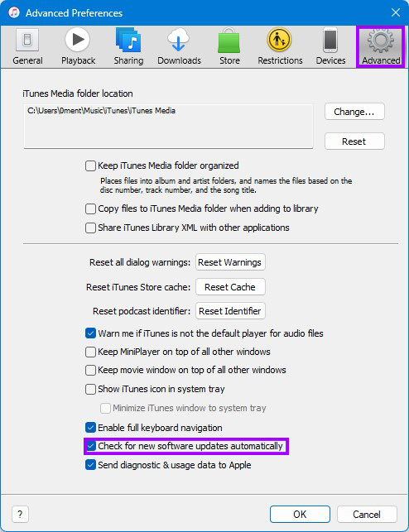Go to the Store preferences tab
The image size is (409, 532).
[229, 47]
